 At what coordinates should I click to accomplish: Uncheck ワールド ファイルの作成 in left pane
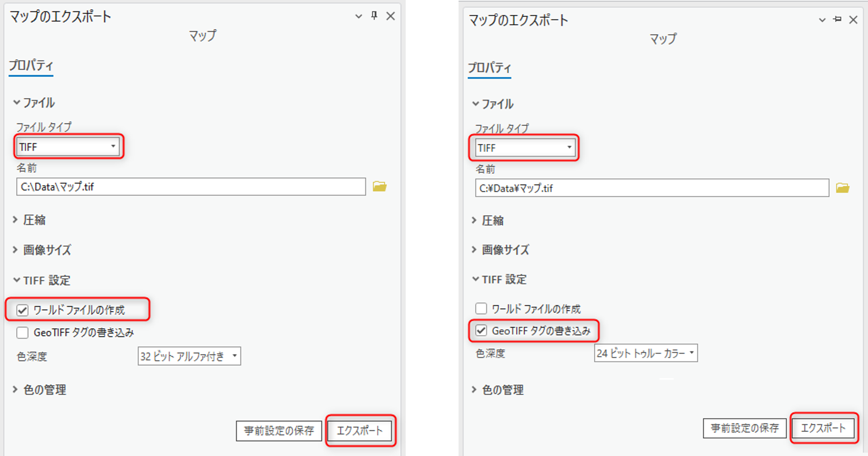(x=22, y=310)
